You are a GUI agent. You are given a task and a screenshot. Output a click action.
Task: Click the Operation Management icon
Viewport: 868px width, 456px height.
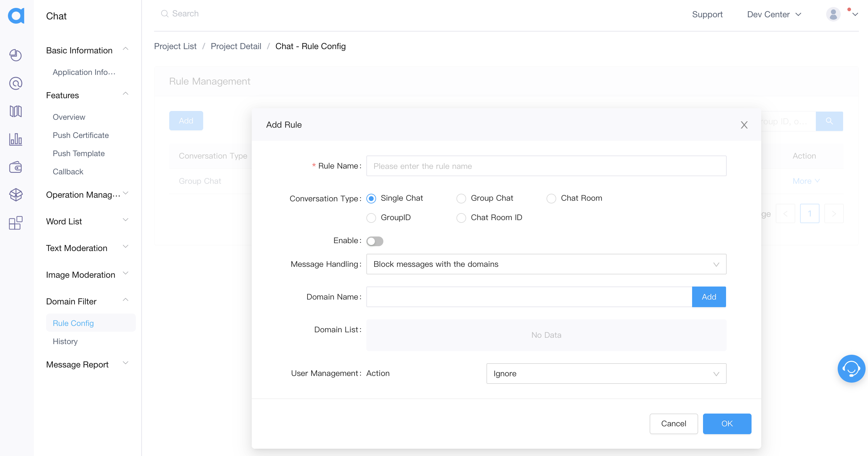15,193
